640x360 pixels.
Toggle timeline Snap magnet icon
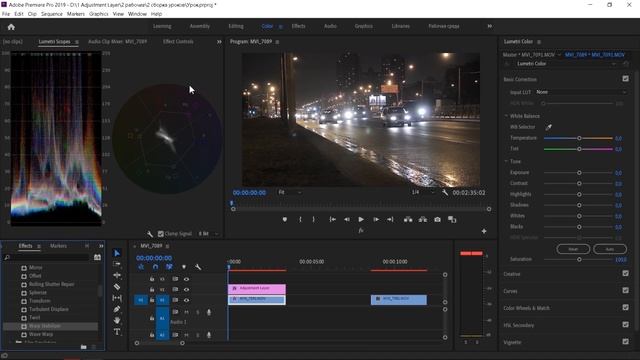(x=155, y=267)
